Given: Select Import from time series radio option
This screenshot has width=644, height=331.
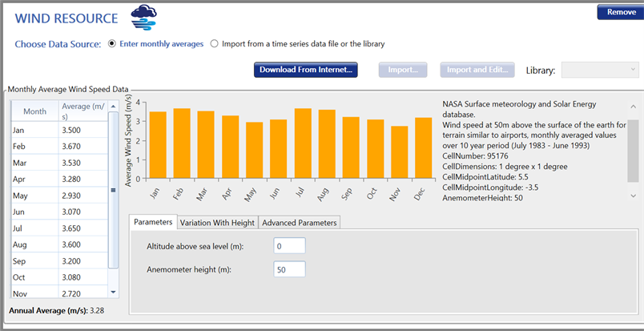Looking at the screenshot, I should pyautogui.click(x=215, y=44).
